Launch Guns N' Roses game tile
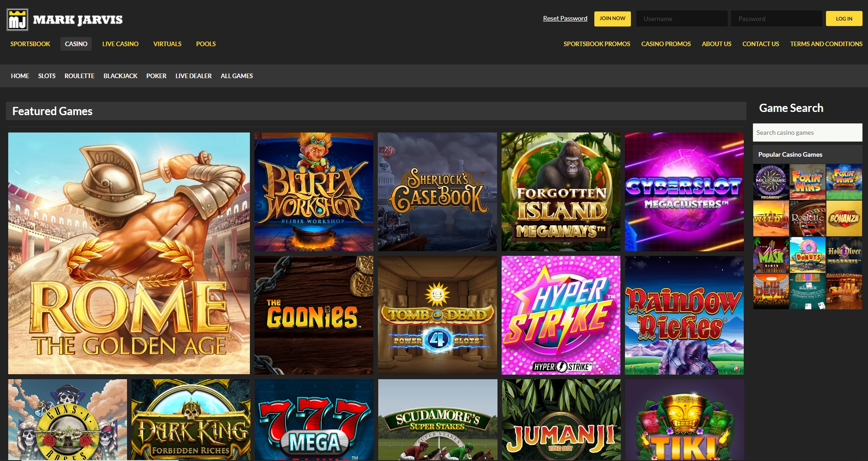Viewport: 868px width, 461px height. click(x=68, y=419)
